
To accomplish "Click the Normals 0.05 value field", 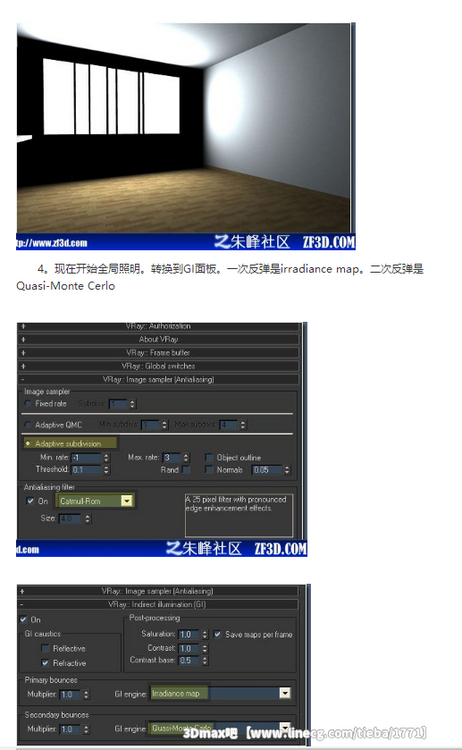I will pos(267,470).
